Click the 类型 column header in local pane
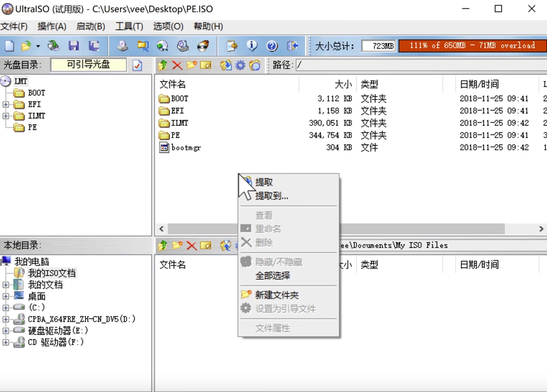Viewport: 547px width, 392px height. pyautogui.click(x=399, y=265)
